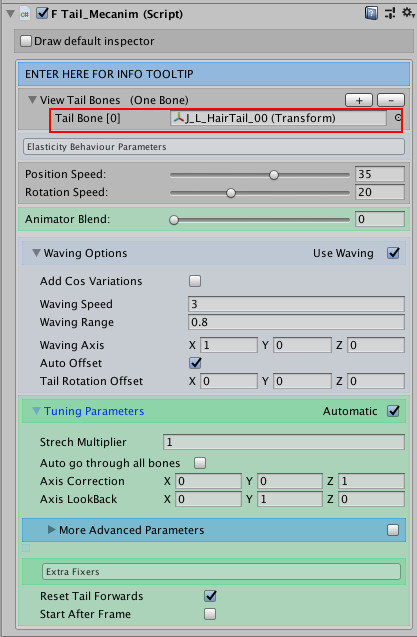Viewport: 417px width, 637px height.
Task: Open object picker for Tail Bone [0]
Action: (398, 118)
